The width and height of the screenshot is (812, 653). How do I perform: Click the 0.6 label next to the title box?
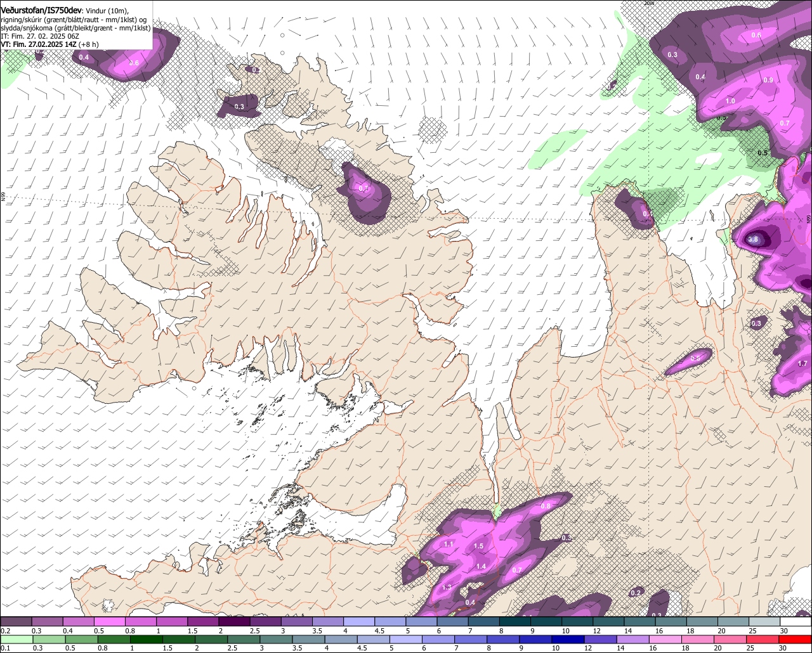pyautogui.click(x=134, y=63)
